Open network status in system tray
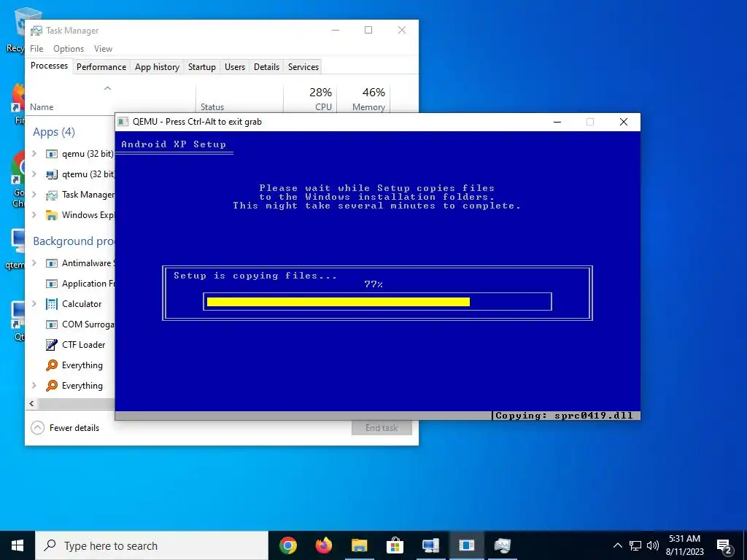This screenshot has width=747, height=560. 635,545
